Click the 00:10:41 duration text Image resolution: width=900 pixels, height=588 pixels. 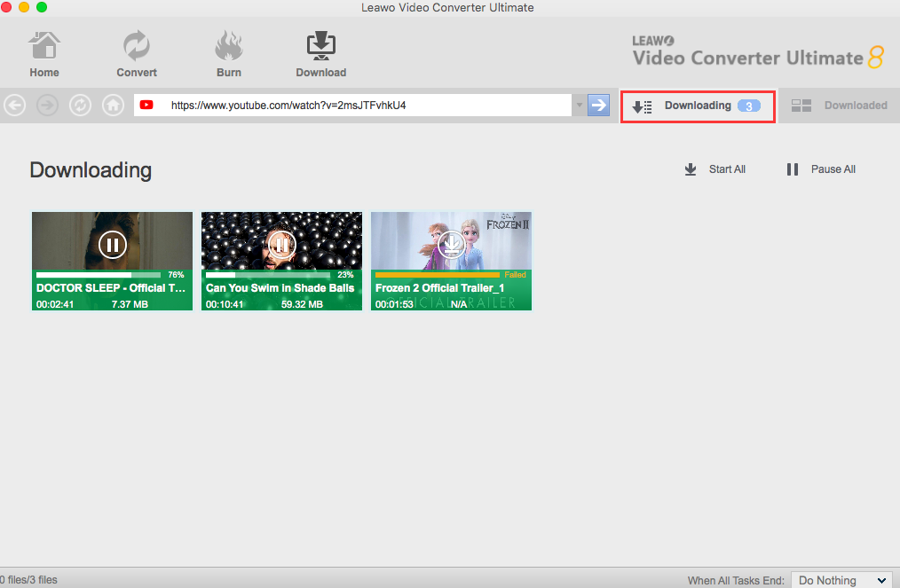click(225, 304)
